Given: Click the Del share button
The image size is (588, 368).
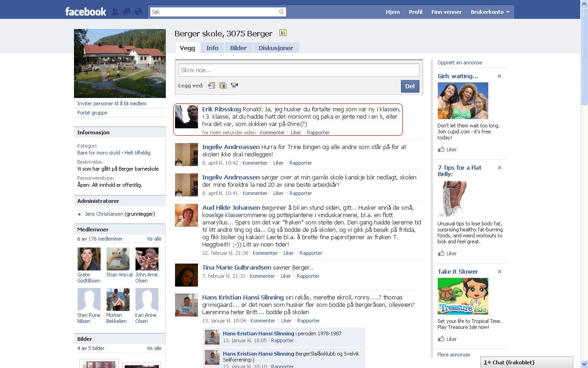Looking at the screenshot, I should click(x=410, y=86).
